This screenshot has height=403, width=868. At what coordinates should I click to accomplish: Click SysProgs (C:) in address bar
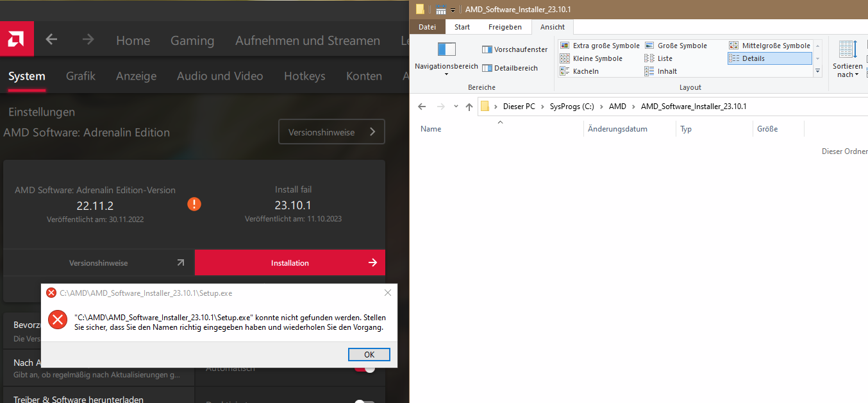pyautogui.click(x=572, y=107)
